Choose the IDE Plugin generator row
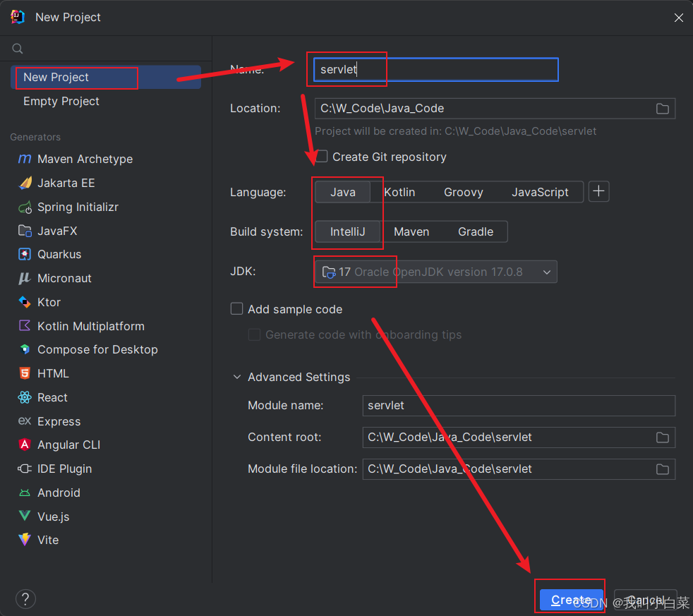Viewport: 693px width, 616px height. click(x=106, y=469)
